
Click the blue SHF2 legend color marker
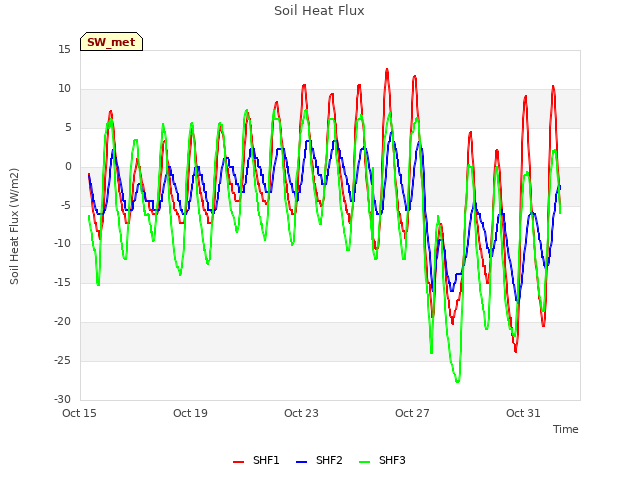tap(301, 462)
